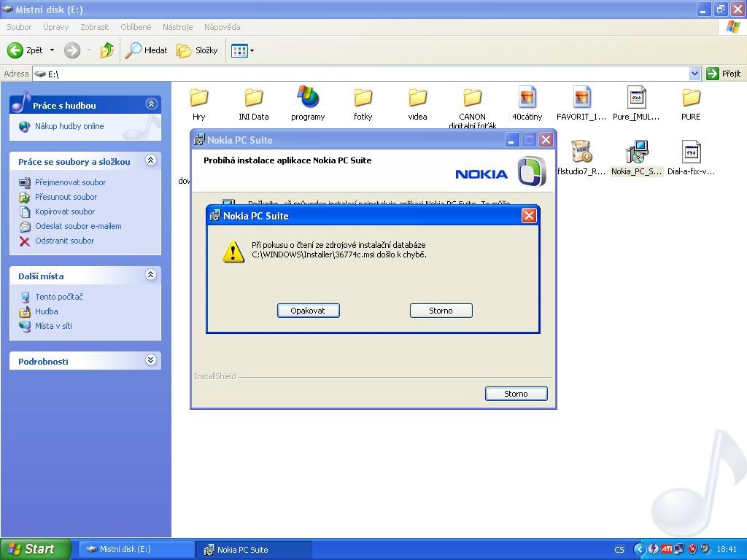Click Přesunout soubor link
This screenshot has width=747, height=560.
click(66, 197)
